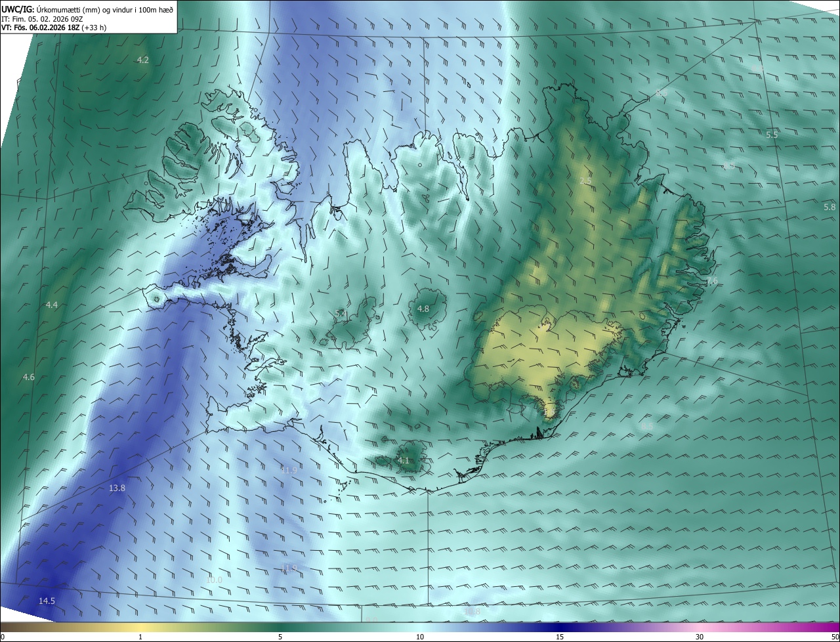Click the 4.8 value label over the ice cap
This screenshot has width=840, height=642.
pyautogui.click(x=423, y=309)
